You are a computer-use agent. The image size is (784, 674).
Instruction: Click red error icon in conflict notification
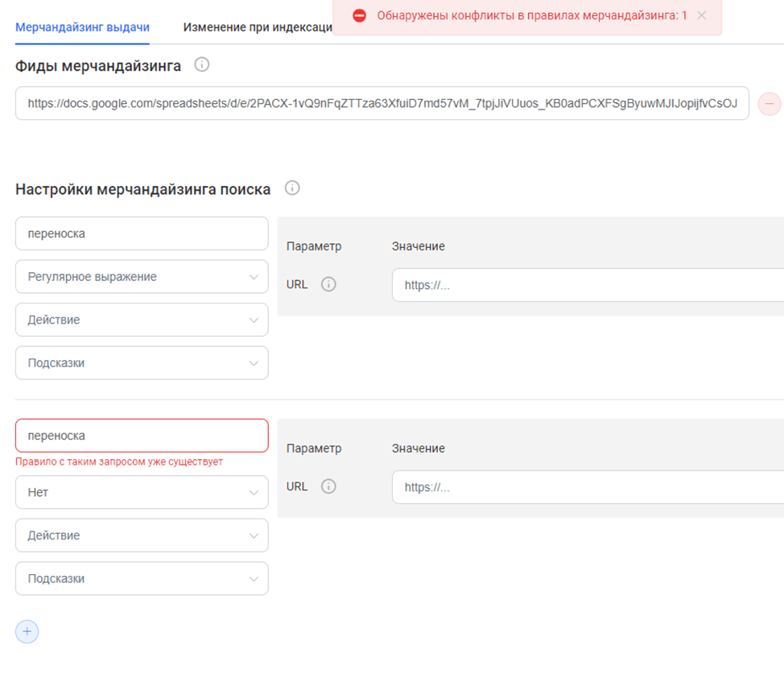(x=359, y=16)
